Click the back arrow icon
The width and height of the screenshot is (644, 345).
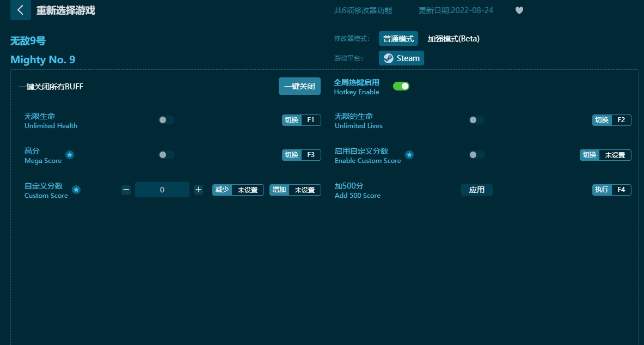click(x=21, y=10)
